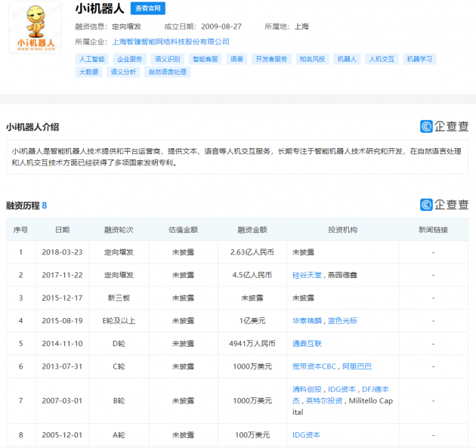The image size is (476, 448).
Task: Click the 小i机器人 logo thumbnail
Action: pyautogui.click(x=36, y=28)
